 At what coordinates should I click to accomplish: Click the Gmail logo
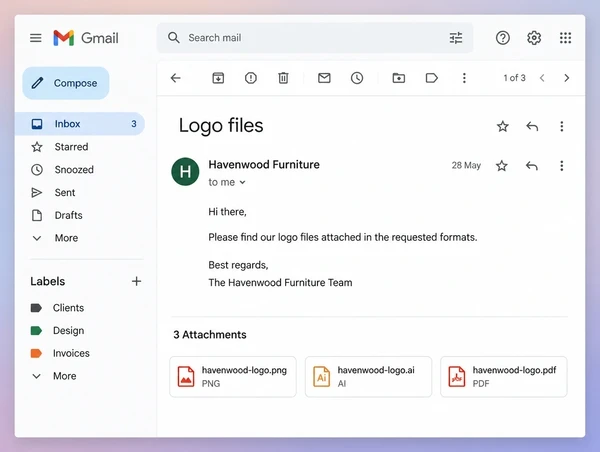tap(86, 38)
